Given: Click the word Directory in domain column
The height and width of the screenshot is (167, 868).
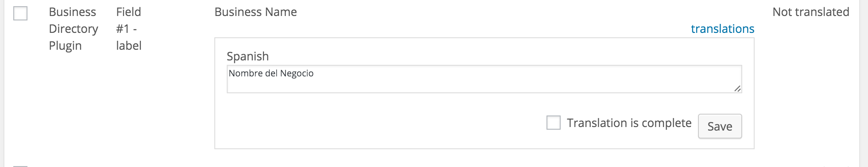Looking at the screenshot, I should pyautogui.click(x=74, y=29).
